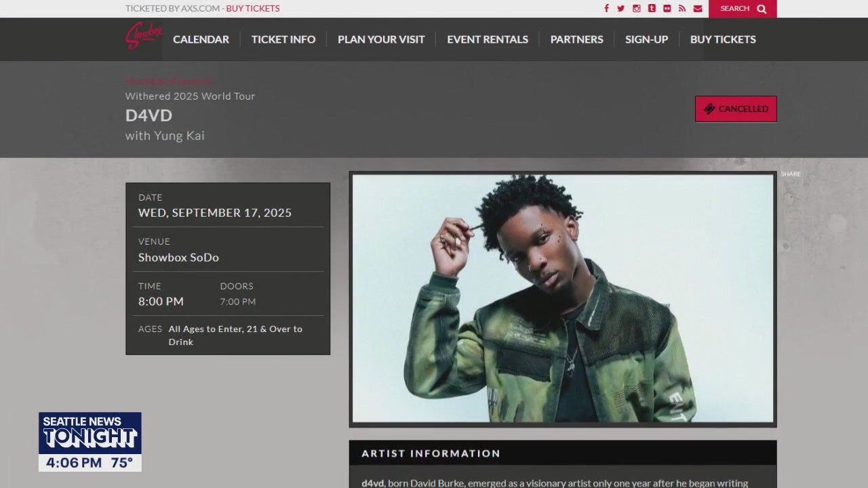Select Sign-Up in the nav bar

(x=646, y=39)
